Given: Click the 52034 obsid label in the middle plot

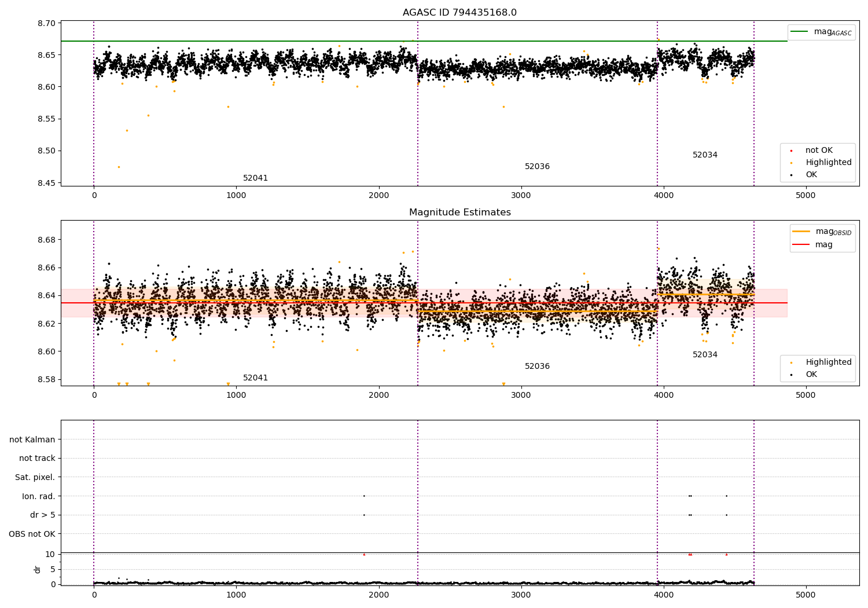Looking at the screenshot, I should pos(705,355).
